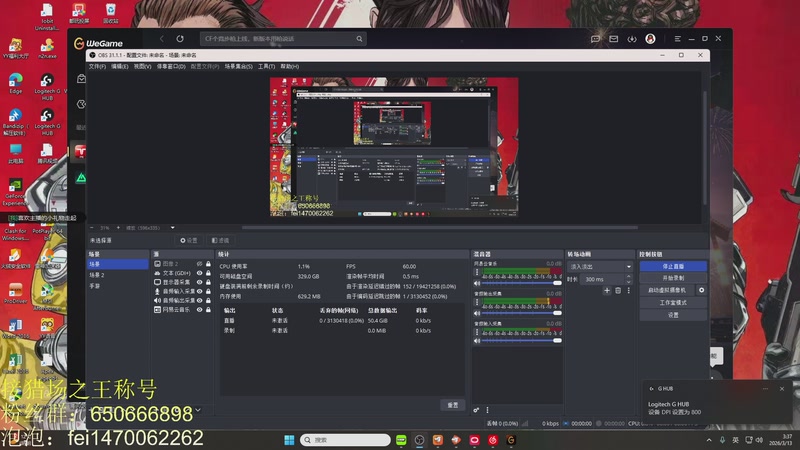Open preview scaling dropdown arrow
This screenshot has height=450, width=800.
click(x=172, y=228)
